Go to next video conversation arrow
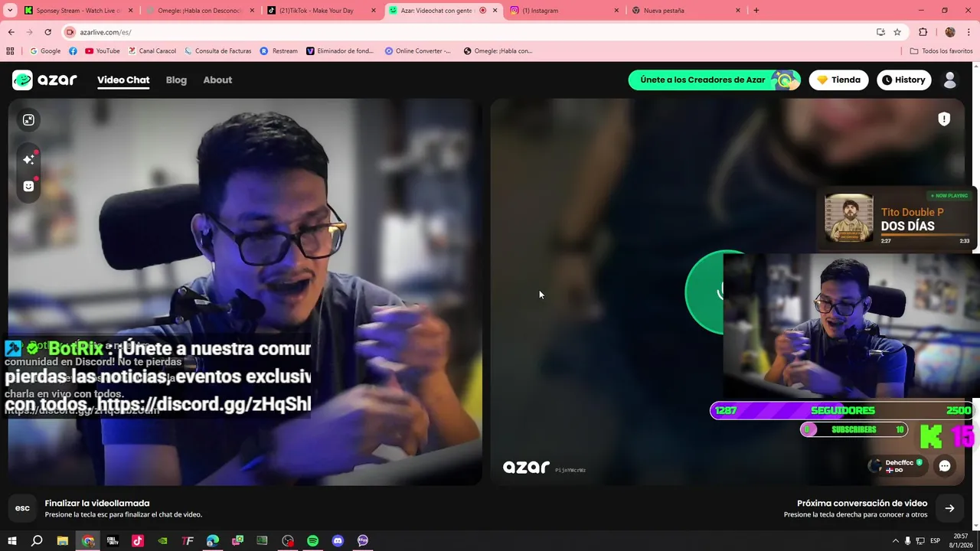 [x=949, y=508]
